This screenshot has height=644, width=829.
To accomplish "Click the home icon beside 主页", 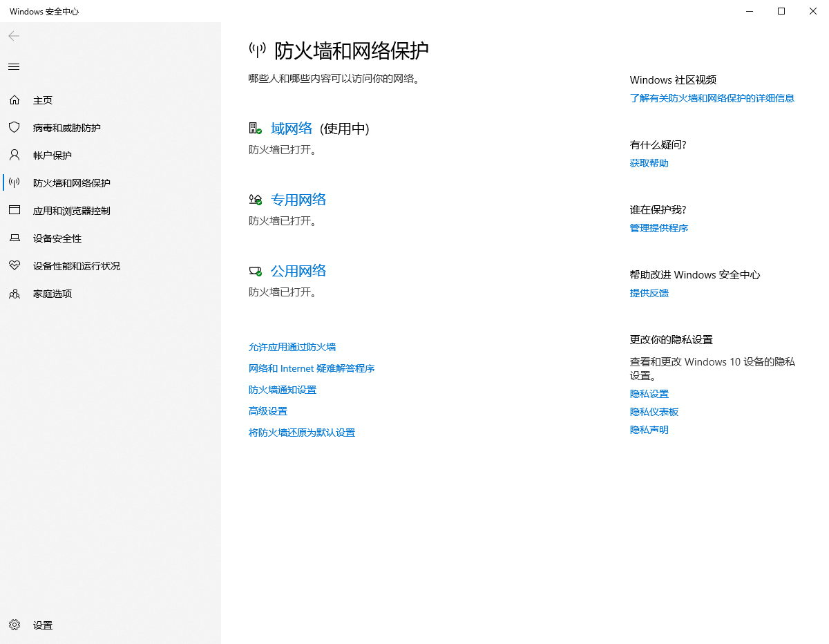I will click(x=14, y=100).
